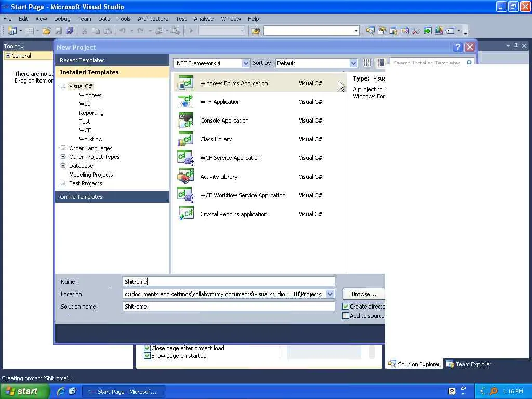
Task: Click the Cut scissors icon
Action: [85, 31]
